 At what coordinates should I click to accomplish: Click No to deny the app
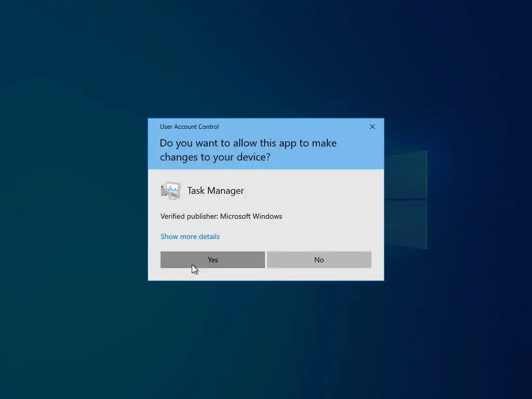click(319, 260)
